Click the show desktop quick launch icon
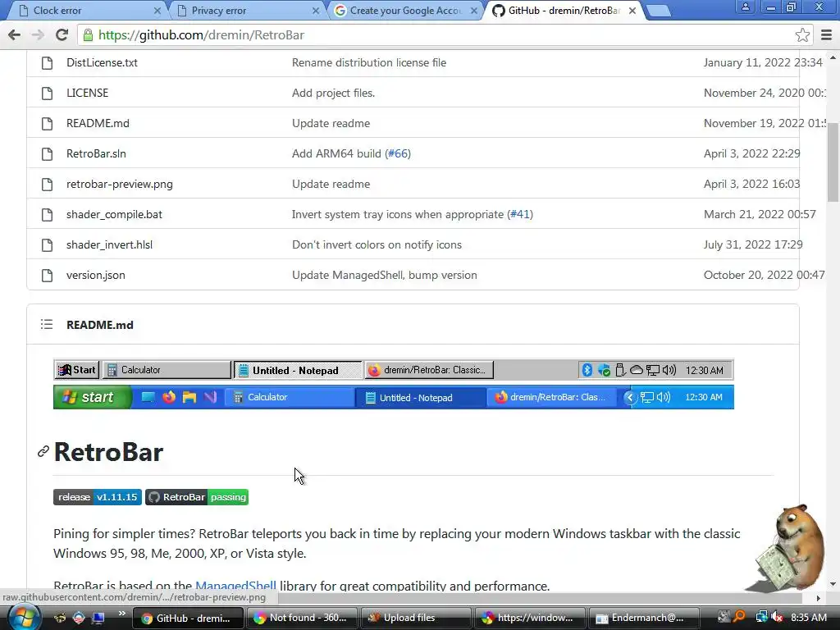The height and width of the screenshot is (630, 840). (x=98, y=618)
